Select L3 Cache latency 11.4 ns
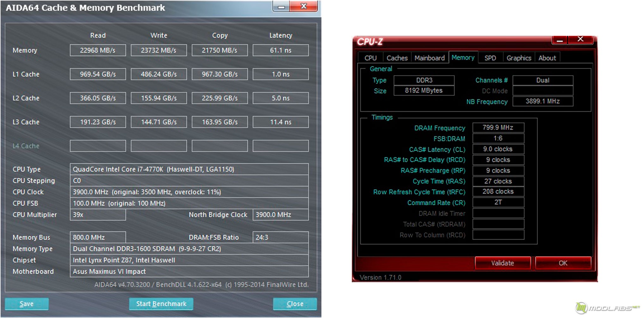 coord(281,122)
